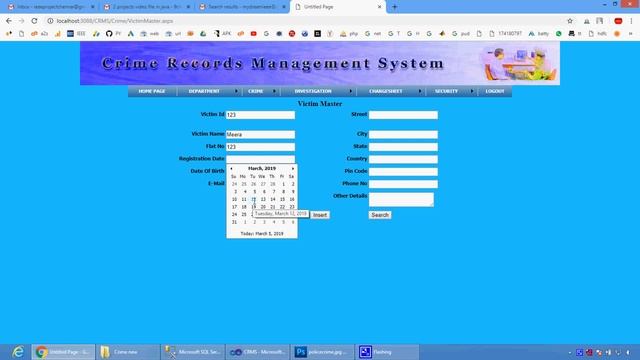Focus the Victim Id field

tap(260, 115)
